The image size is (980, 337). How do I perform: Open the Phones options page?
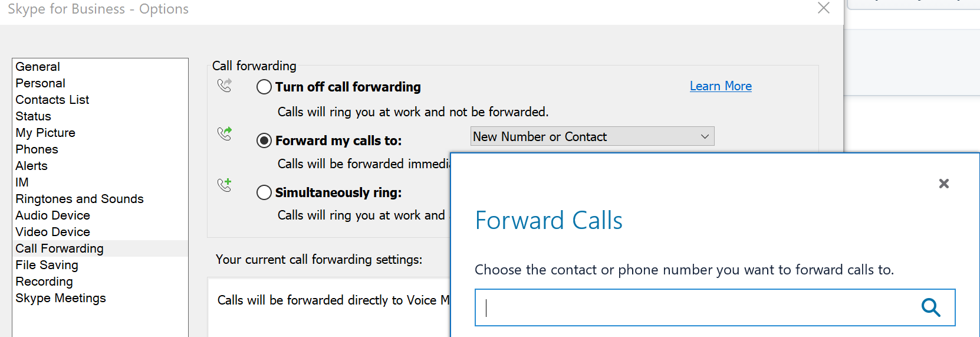[37, 149]
